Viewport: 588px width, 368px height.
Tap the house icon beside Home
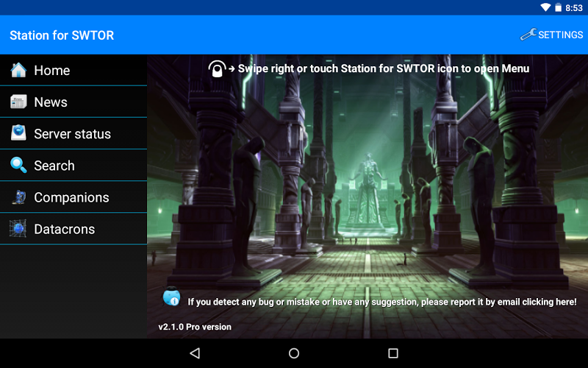[18, 70]
